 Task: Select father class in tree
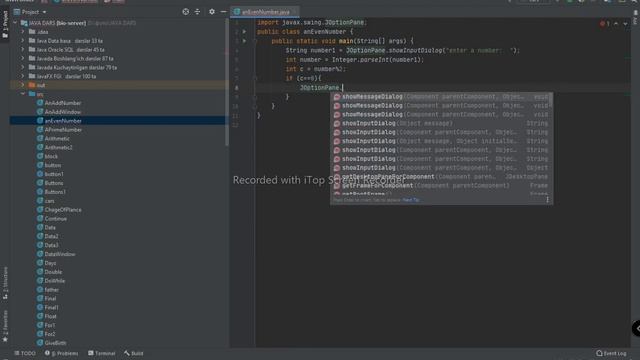tap(51, 290)
